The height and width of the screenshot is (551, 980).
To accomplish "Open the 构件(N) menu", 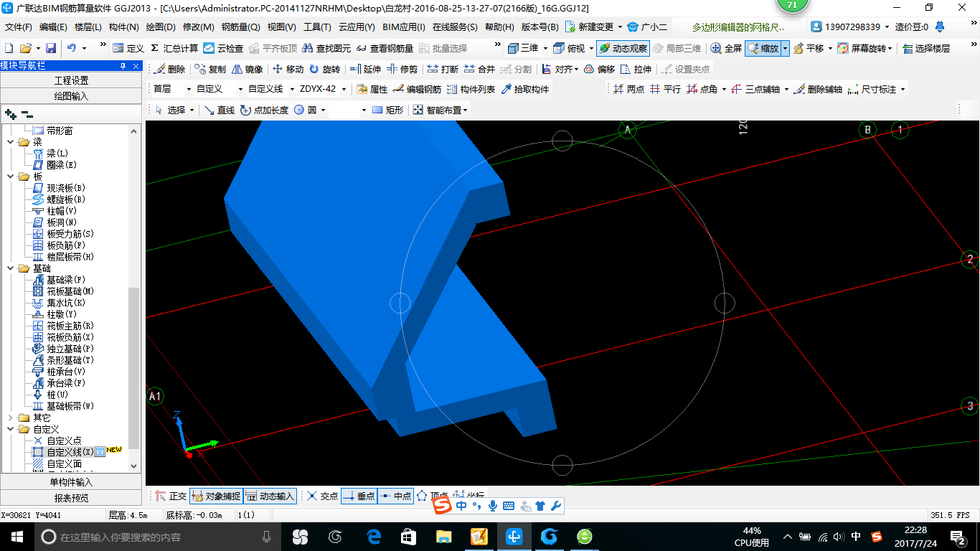I will coord(124,27).
